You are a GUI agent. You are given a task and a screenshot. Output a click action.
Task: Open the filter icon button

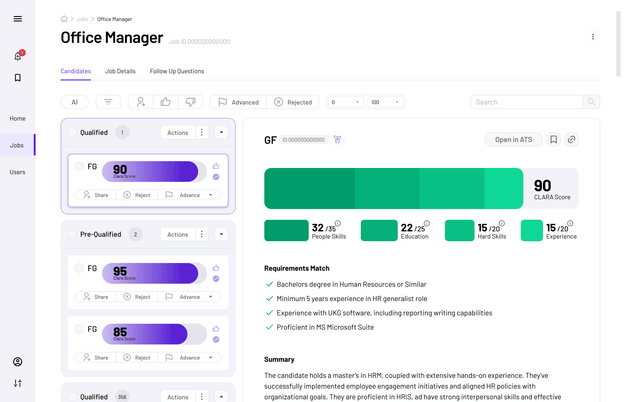[x=107, y=102]
